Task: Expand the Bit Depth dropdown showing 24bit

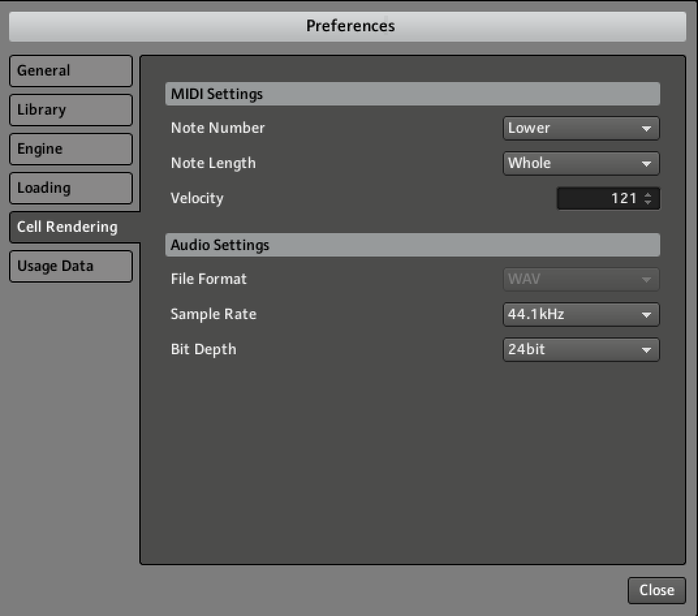Action: [x=581, y=350]
